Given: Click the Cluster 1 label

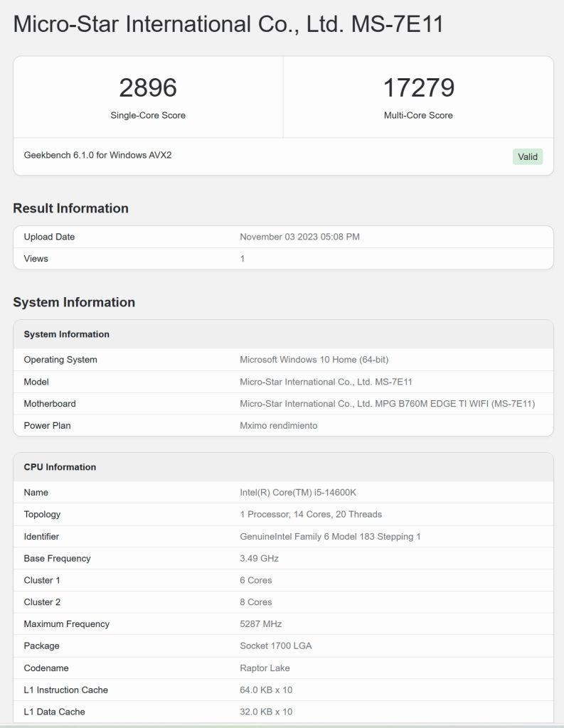Looking at the screenshot, I should (42, 580).
